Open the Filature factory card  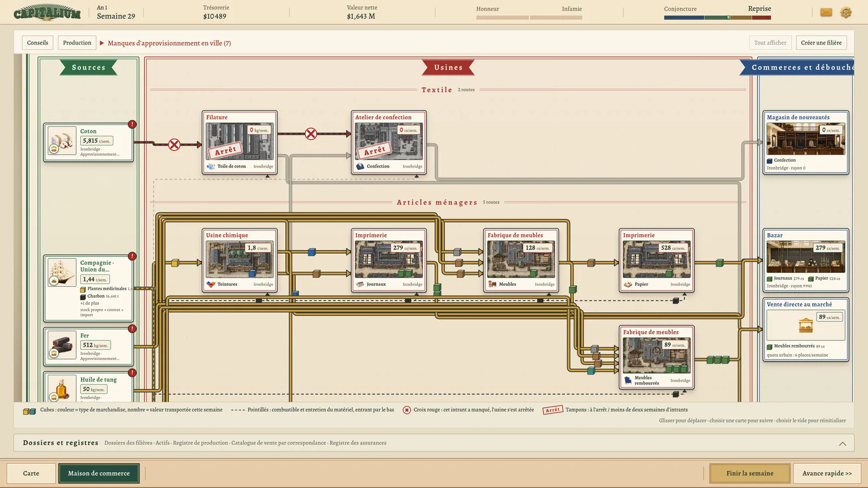pos(240,143)
